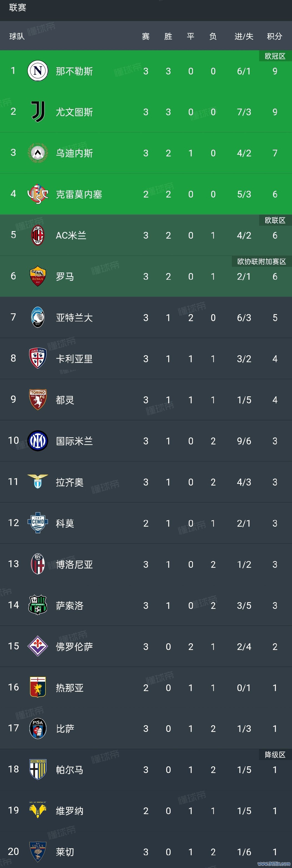Screen dimensions: 292x868
Task: Click the Fiorentina club logo
Action: pyautogui.click(x=38, y=646)
